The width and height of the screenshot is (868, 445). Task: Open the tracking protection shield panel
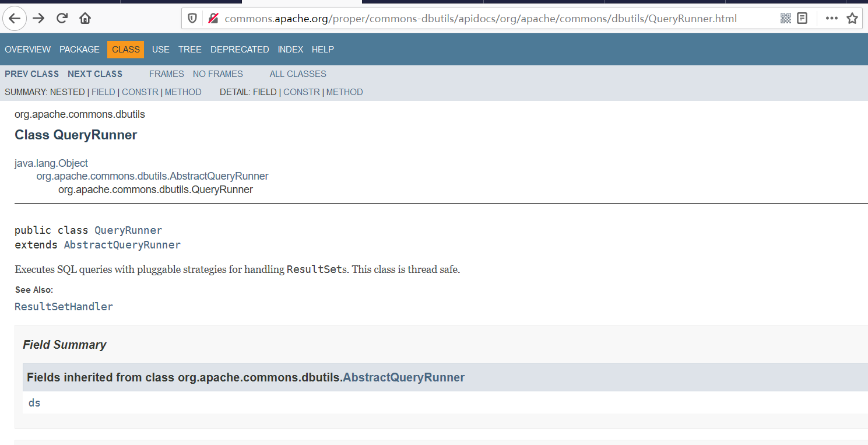point(192,18)
